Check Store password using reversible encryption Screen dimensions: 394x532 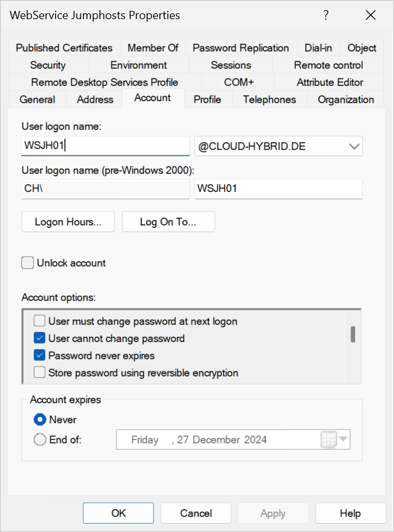coord(40,373)
